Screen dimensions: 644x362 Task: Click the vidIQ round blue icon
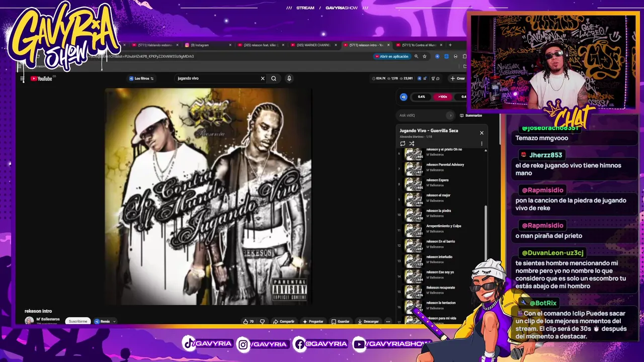point(404,97)
